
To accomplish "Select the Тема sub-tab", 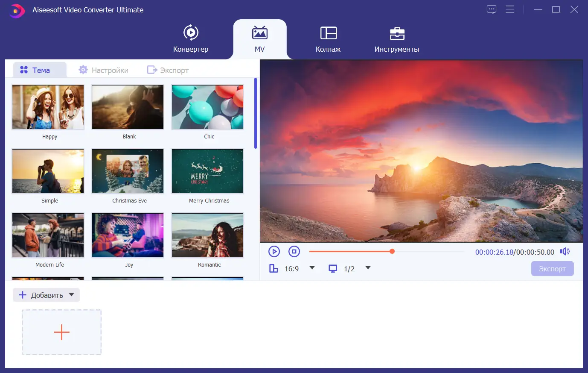I will point(40,70).
